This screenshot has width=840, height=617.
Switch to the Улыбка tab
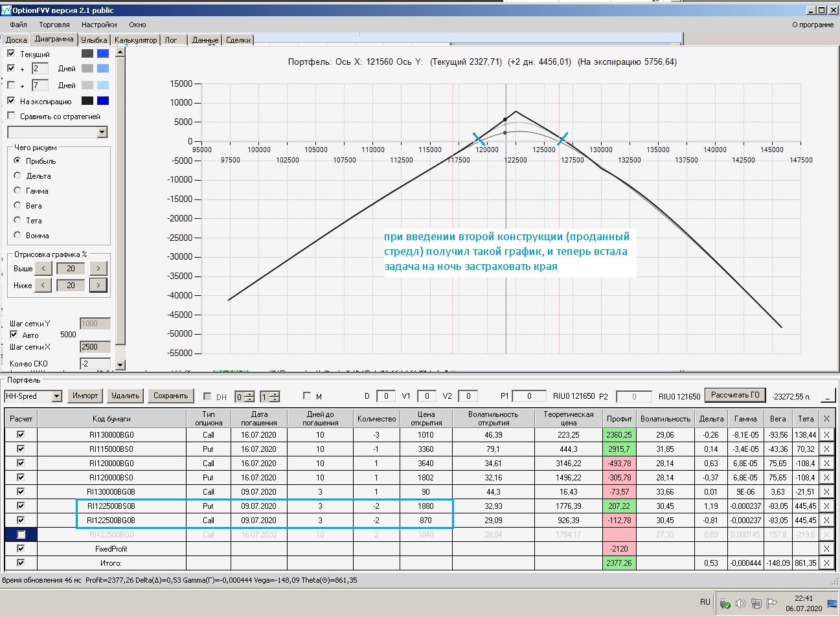click(94, 40)
